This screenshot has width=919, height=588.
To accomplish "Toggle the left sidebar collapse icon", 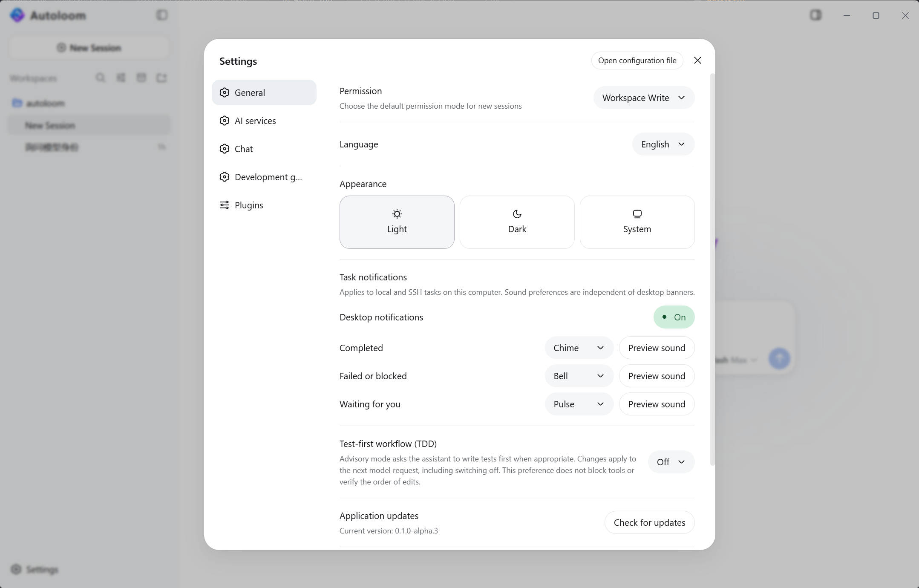I will [162, 15].
